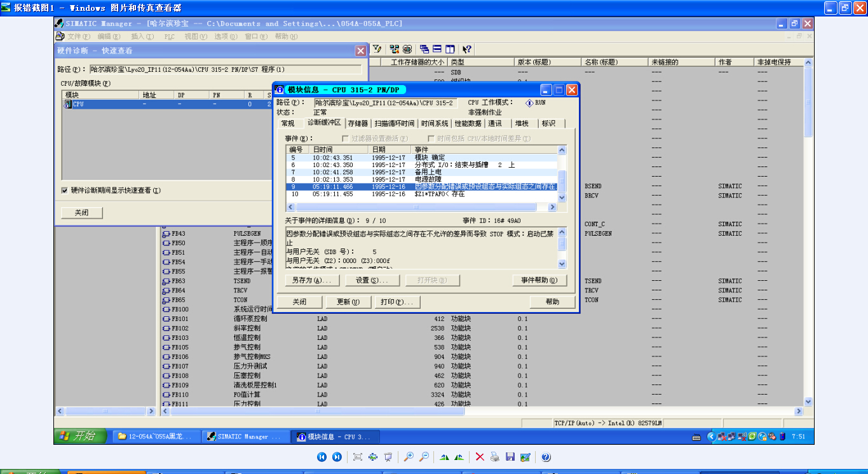The width and height of the screenshot is (868, 474).
Task: Click the tile horizontally icon in SIMATIC toolbar
Action: click(x=437, y=49)
